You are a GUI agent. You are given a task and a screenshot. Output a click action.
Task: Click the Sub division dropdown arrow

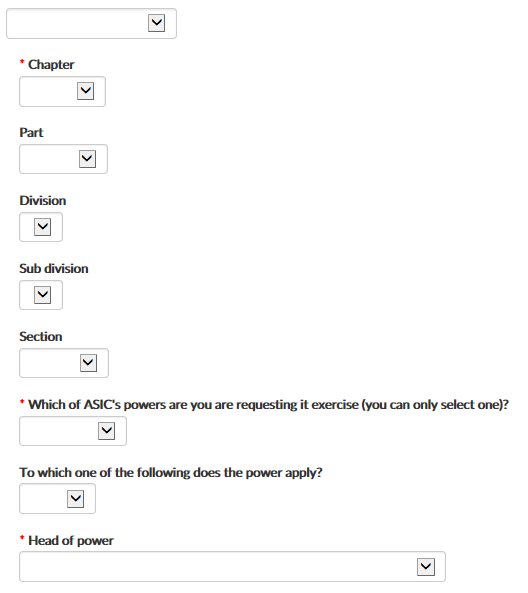click(42, 295)
